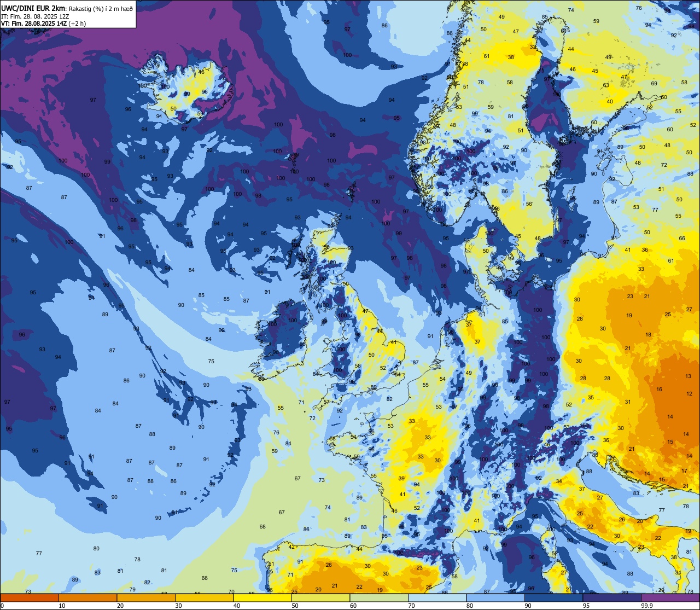Click the legend scale label "99.9"
The width and height of the screenshot is (700, 610).
(647, 606)
